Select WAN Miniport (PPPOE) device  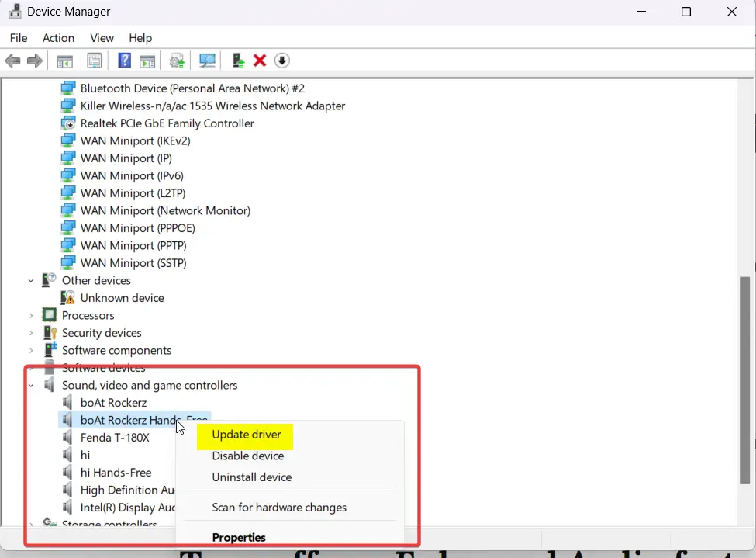point(137,228)
